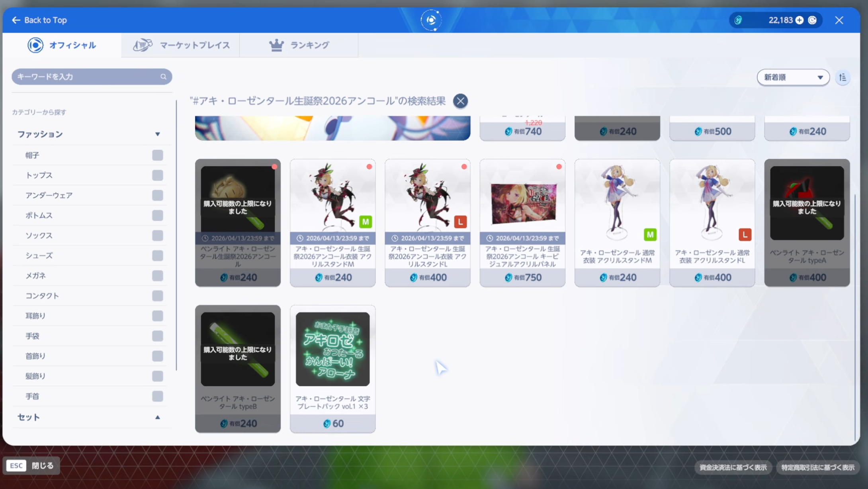The image size is (868, 489).
Task: Open the 新着順 sort dropdown
Action: click(x=793, y=77)
